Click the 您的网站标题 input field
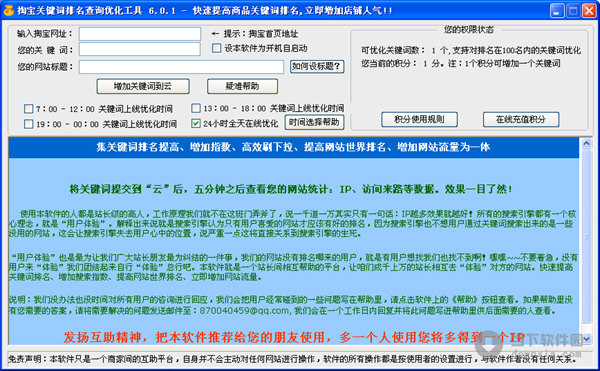Screen dimensions: 600x371 tap(181, 67)
